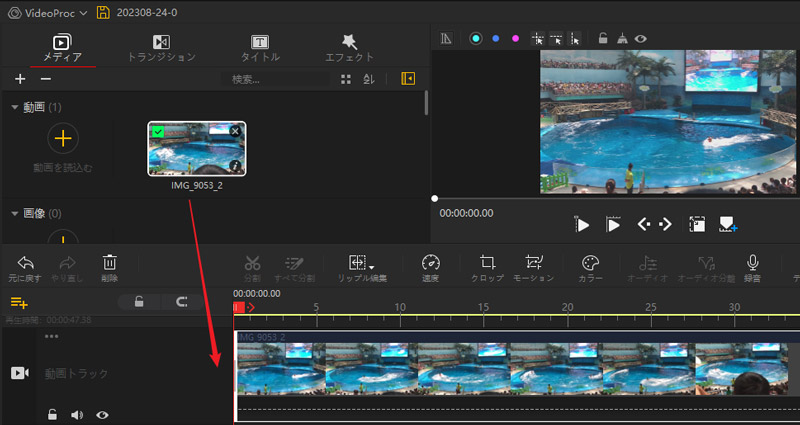This screenshot has height=425, width=800.
Task: Toggle the lock on the video track
Action: tap(52, 414)
